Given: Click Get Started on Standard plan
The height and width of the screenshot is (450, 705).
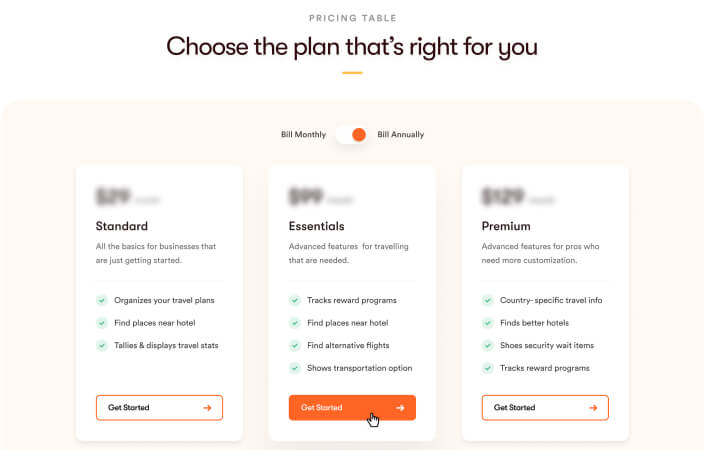Looking at the screenshot, I should point(159,408).
